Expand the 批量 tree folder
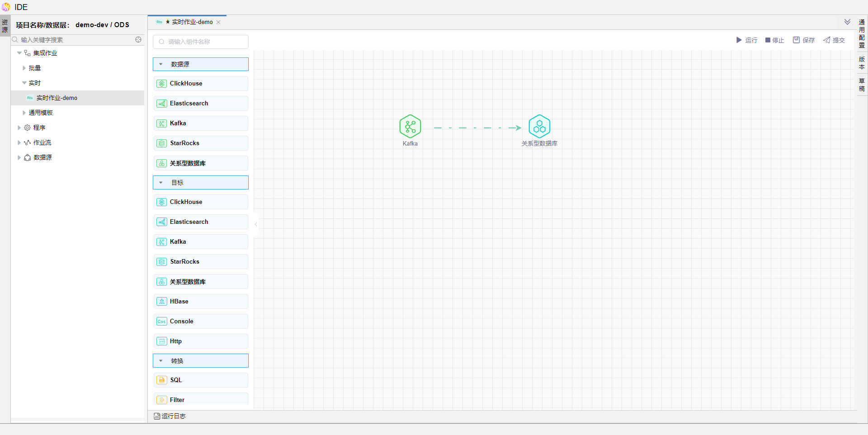The width and height of the screenshot is (868, 435). (24, 68)
